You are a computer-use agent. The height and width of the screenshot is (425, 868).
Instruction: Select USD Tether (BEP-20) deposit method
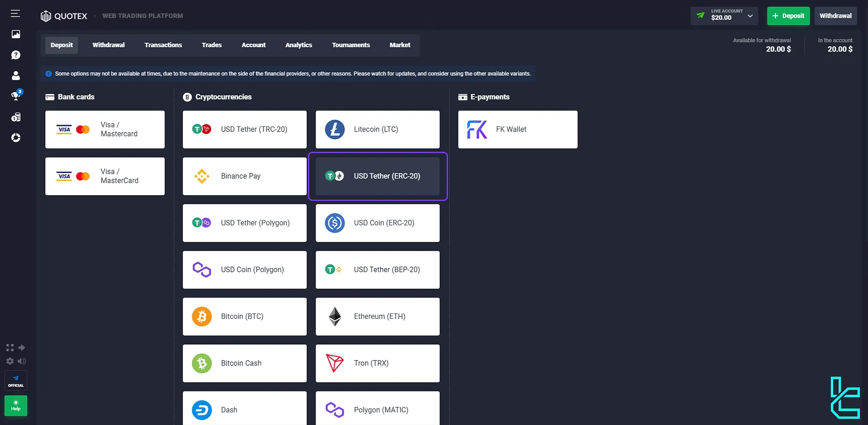pyautogui.click(x=377, y=270)
